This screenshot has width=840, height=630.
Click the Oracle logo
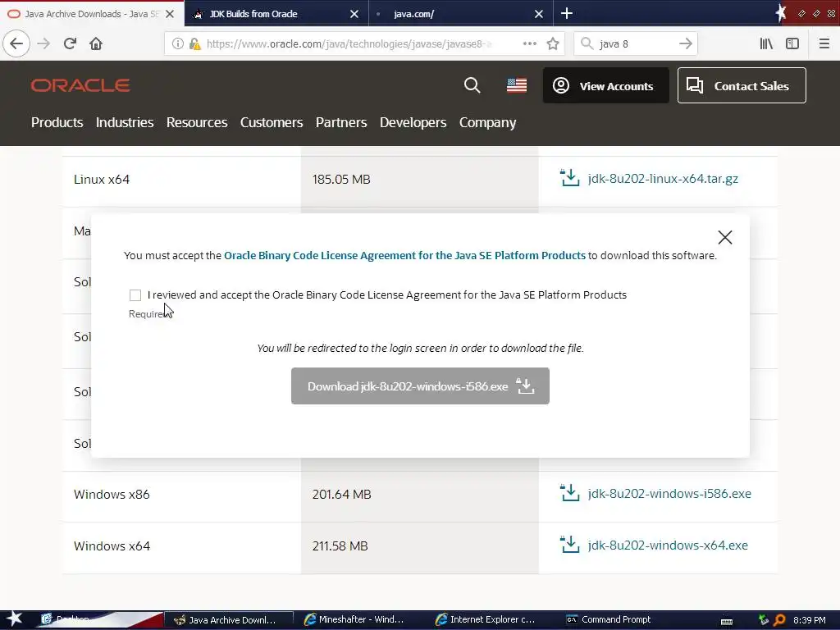tap(80, 85)
